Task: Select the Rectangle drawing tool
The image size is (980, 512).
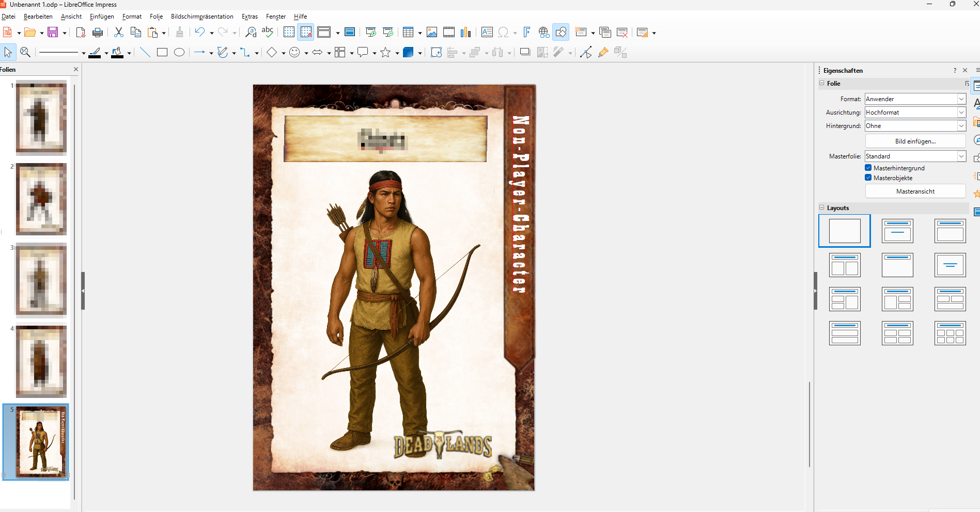Action: tap(162, 53)
